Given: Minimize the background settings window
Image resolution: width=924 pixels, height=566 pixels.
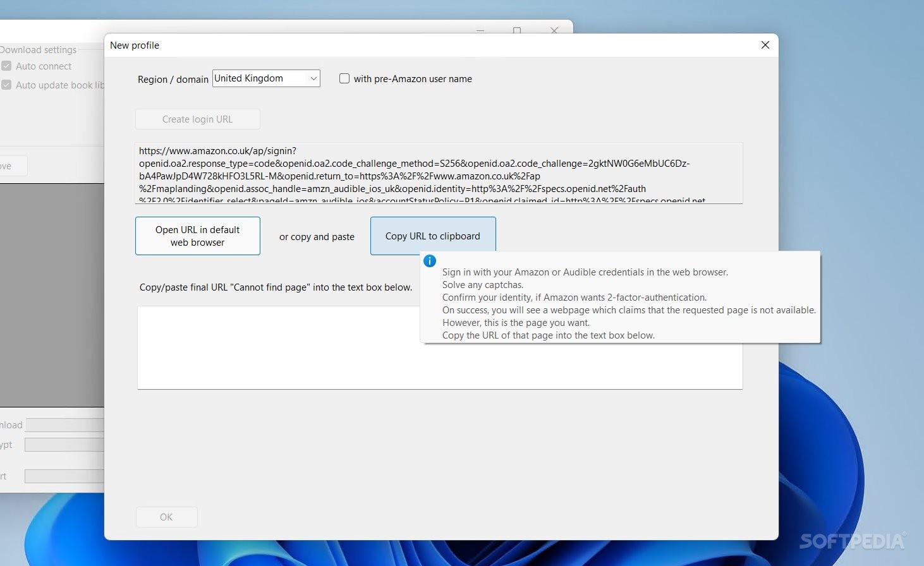Looking at the screenshot, I should (480, 30).
